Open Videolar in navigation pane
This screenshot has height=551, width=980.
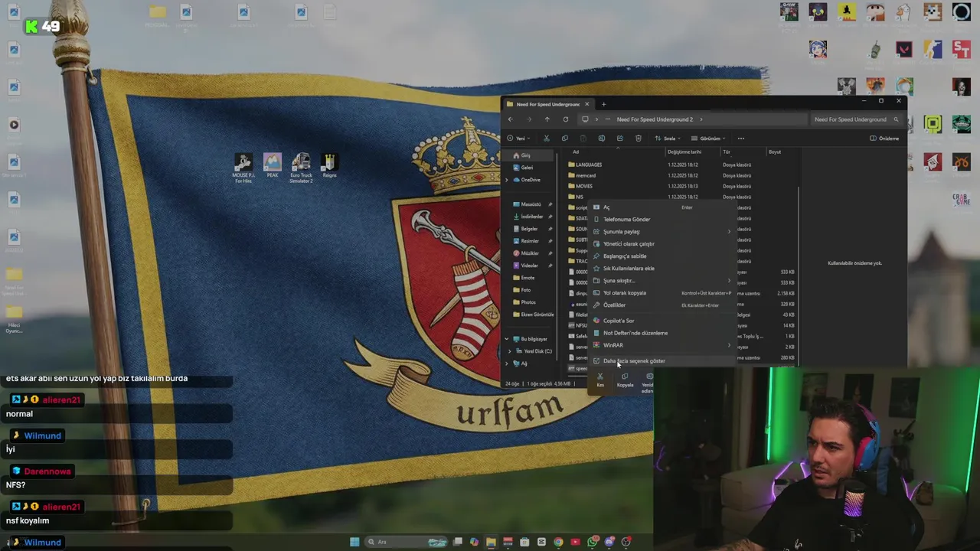(x=525, y=266)
